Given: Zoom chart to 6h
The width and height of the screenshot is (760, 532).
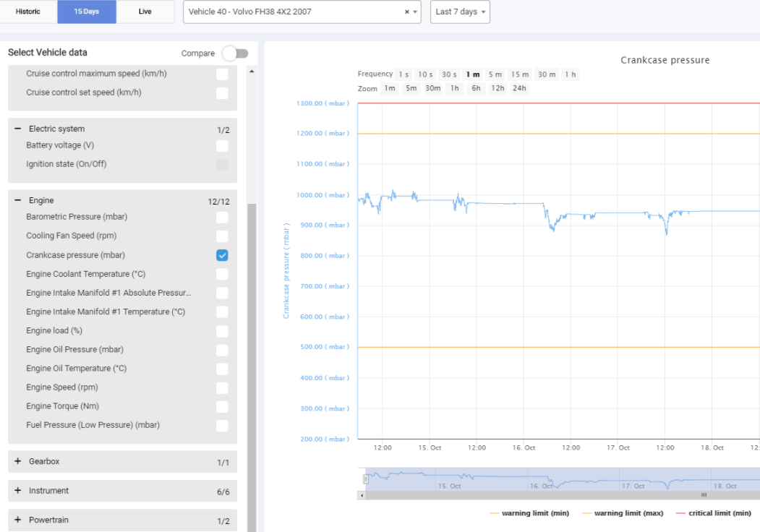Looking at the screenshot, I should [476, 88].
